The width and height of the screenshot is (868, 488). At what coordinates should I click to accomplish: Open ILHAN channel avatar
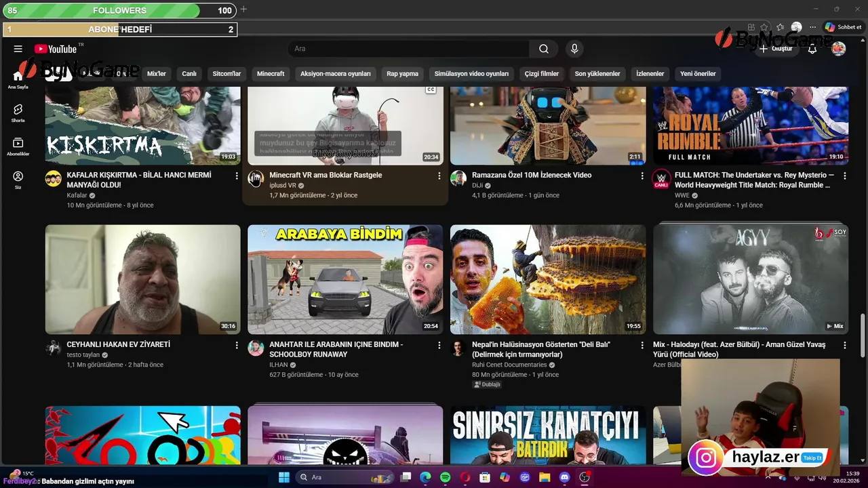coord(256,348)
